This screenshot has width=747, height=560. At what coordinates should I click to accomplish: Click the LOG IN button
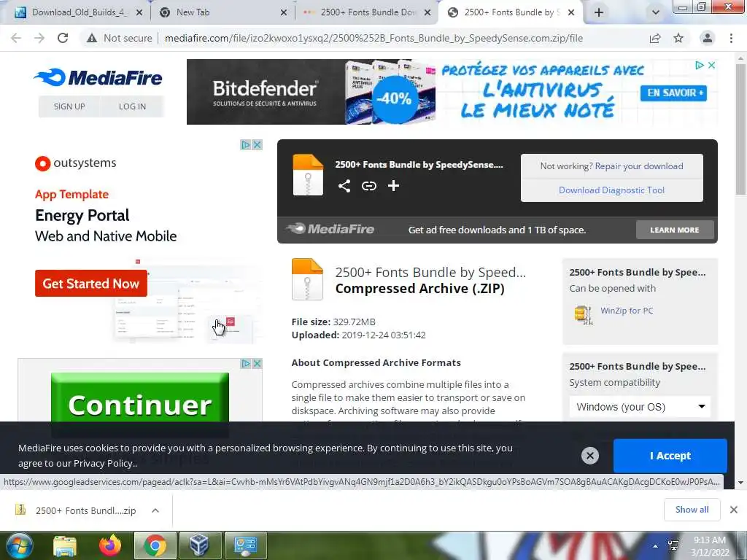133,106
